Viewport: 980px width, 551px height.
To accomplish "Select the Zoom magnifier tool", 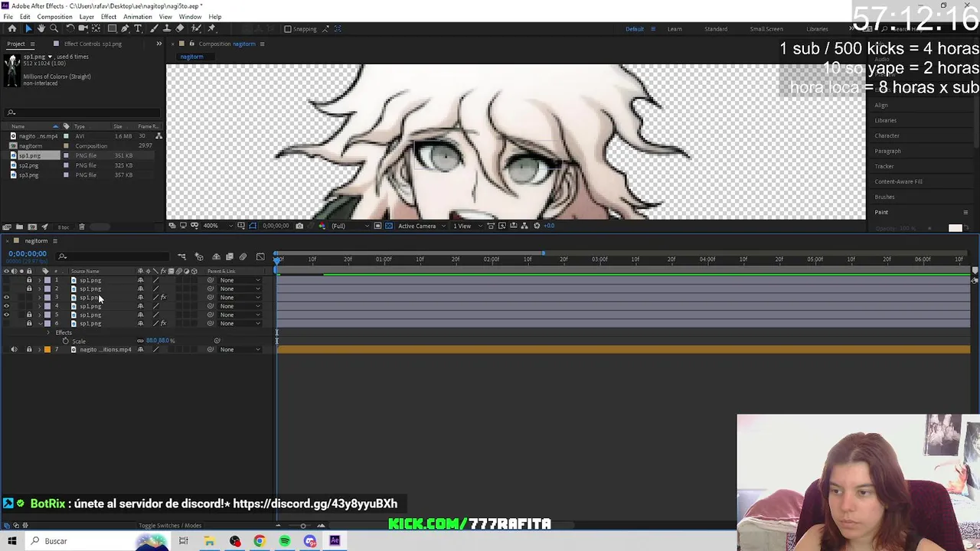I will [x=54, y=28].
